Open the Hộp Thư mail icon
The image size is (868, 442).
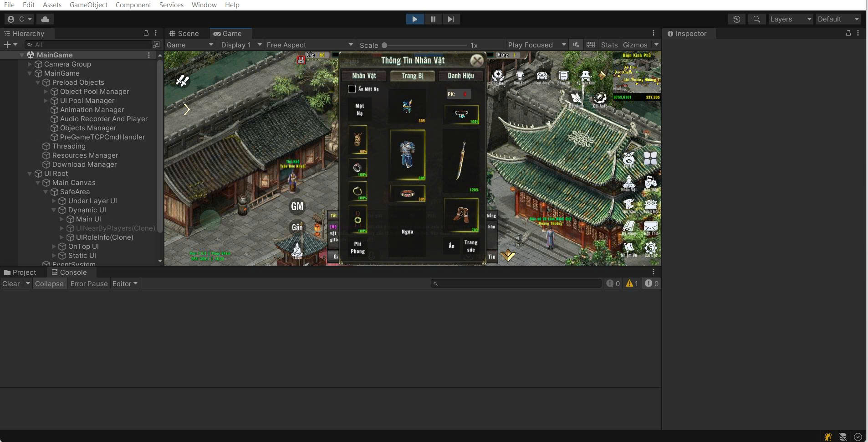(651, 227)
